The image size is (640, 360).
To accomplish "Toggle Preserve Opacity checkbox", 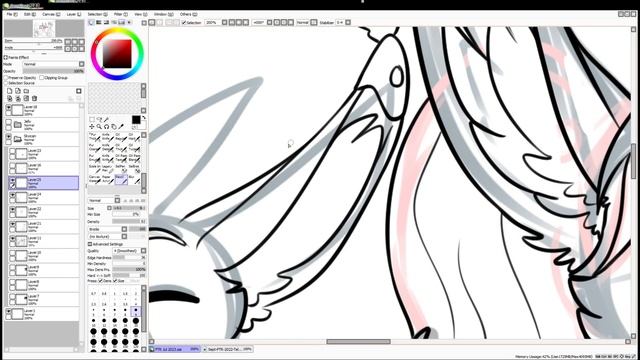I will (x=6, y=78).
